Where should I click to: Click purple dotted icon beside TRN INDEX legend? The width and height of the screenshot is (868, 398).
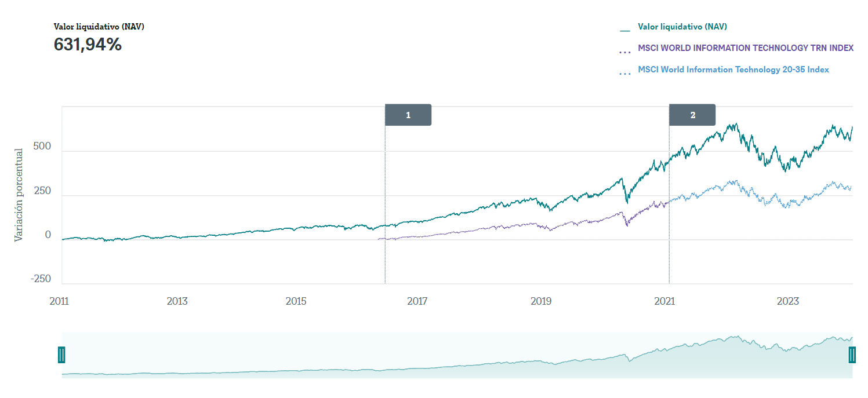(x=624, y=52)
